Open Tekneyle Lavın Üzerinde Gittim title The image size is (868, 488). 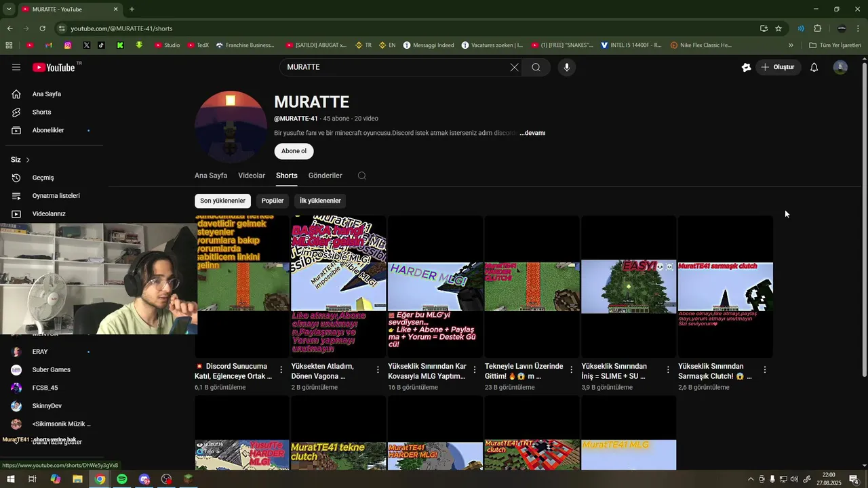tap(524, 371)
